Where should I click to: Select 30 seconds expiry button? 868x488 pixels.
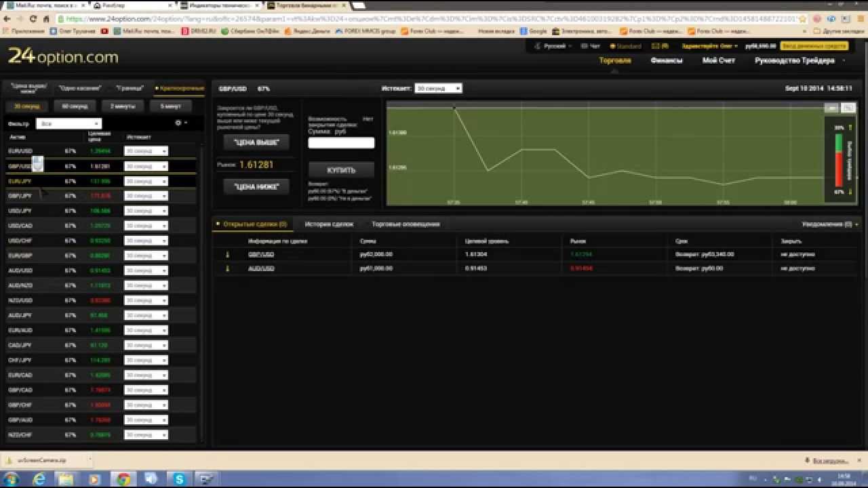[26, 106]
